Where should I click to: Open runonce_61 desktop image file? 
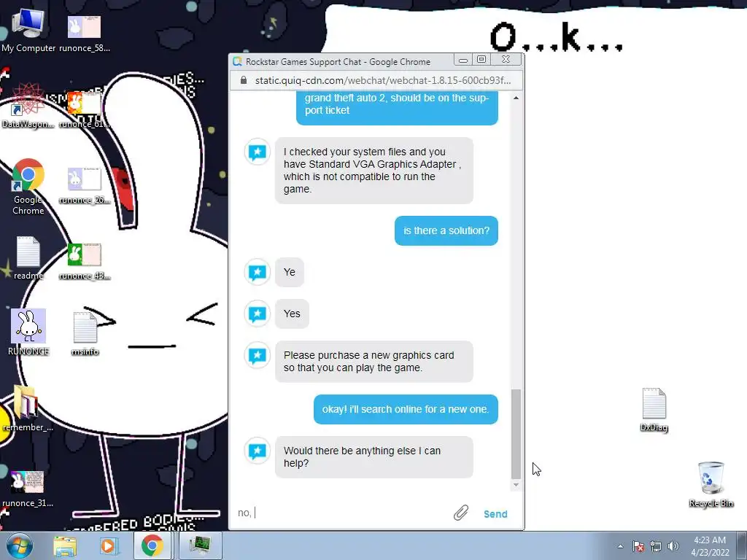pos(85,111)
